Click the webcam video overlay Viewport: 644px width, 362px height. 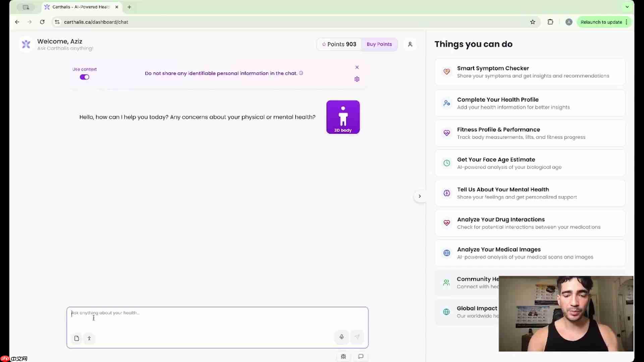[x=566, y=314]
